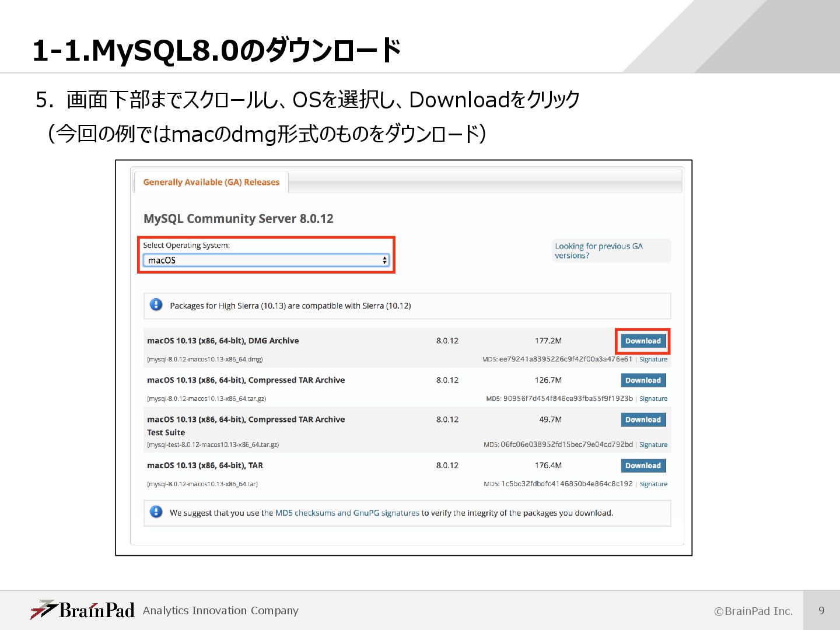This screenshot has height=630, width=840.
Task: Select the Select Operating System label
Action: point(187,246)
